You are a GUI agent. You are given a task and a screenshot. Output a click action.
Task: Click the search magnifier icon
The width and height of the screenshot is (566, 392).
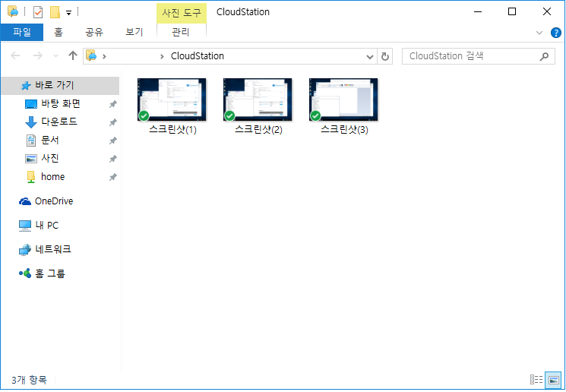[544, 56]
